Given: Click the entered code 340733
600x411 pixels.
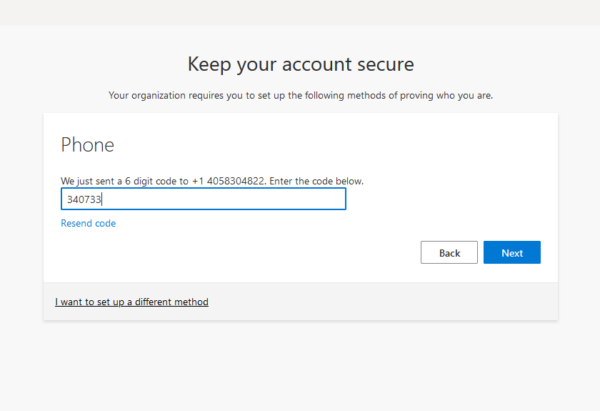Looking at the screenshot, I should (84, 200).
